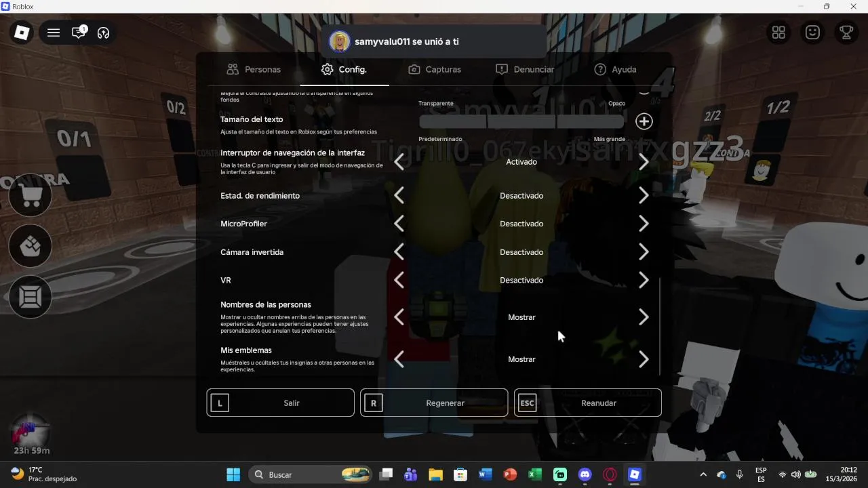This screenshot has height=488, width=868.
Task: Click Desactivado value for MicroProfiler
Action: [521, 224]
